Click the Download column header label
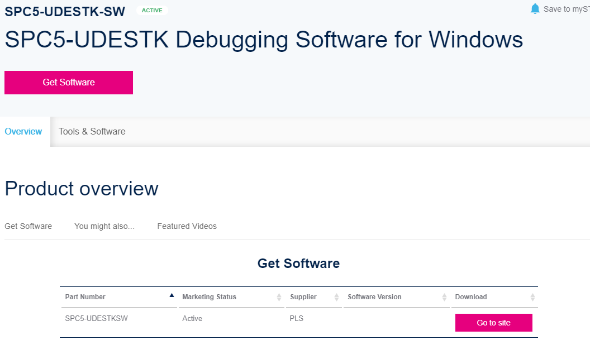The width and height of the screenshot is (590, 364). point(471,296)
